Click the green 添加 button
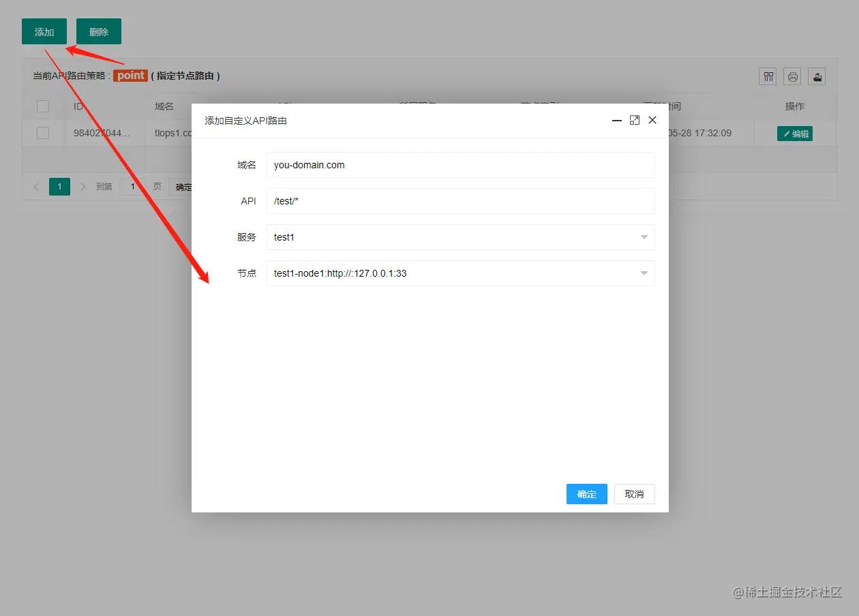Image resolution: width=859 pixels, height=616 pixels. pyautogui.click(x=44, y=32)
